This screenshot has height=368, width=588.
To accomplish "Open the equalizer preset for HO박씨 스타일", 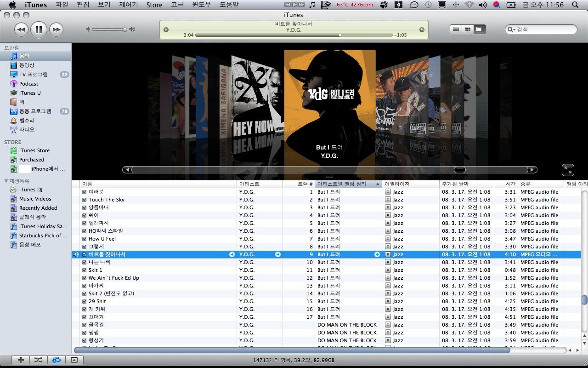I will (388, 231).
